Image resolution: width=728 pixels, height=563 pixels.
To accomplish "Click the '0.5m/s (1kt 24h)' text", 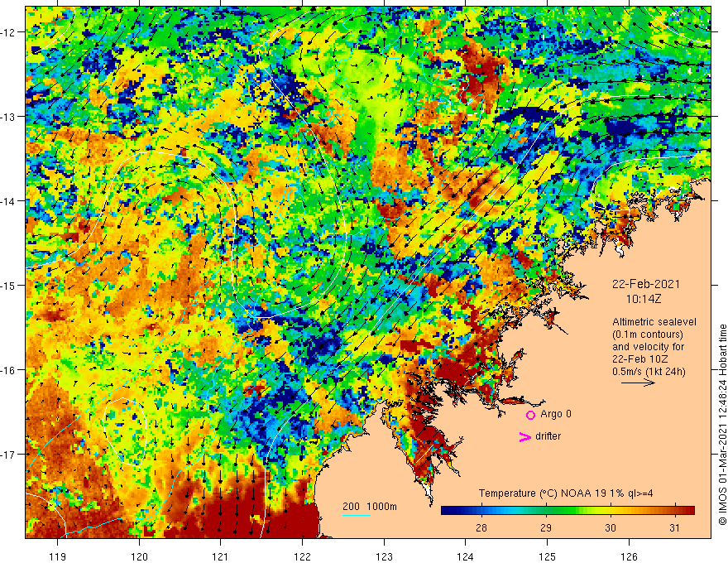I will [x=649, y=371].
